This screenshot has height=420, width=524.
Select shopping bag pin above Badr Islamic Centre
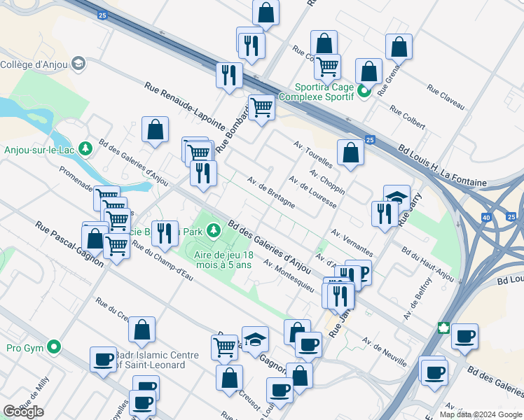[x=142, y=332]
